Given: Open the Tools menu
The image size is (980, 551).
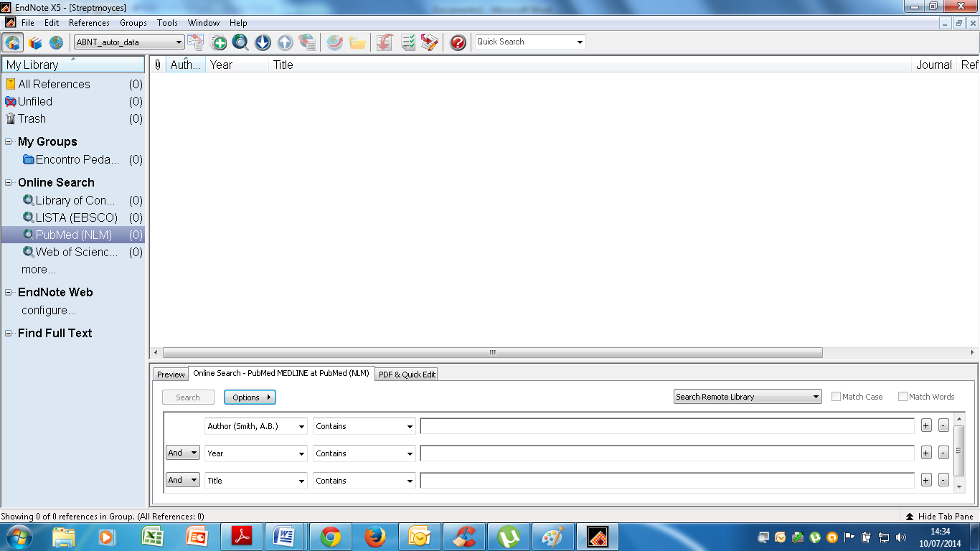Looking at the screenshot, I should click(x=167, y=23).
